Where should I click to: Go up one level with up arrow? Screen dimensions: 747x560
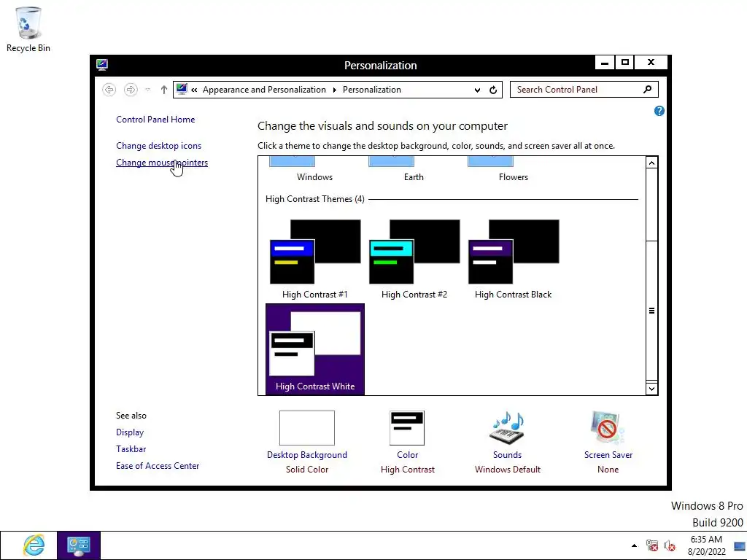164,90
